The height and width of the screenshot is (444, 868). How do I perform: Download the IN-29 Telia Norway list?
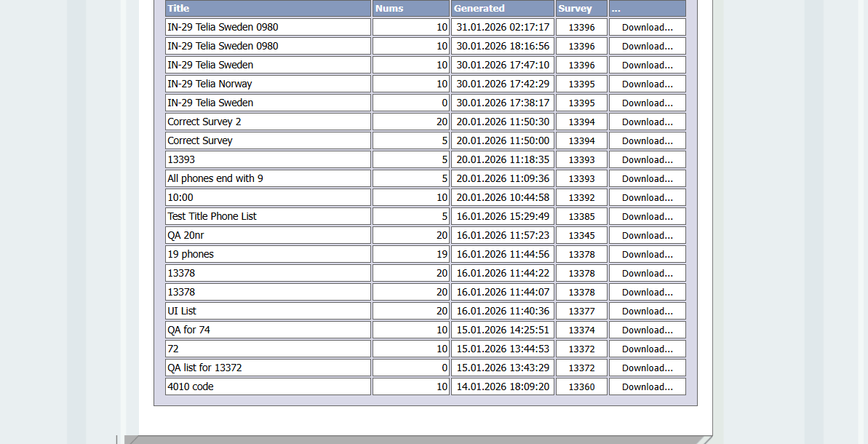(x=647, y=84)
